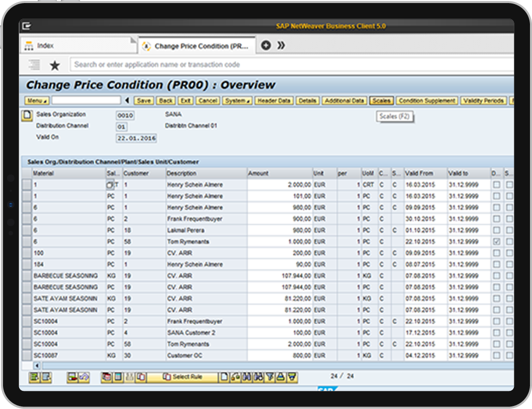This screenshot has height=409, width=532.
Task: Click the greyed-out icon in the bottom toolbar
Action: pyautogui.click(x=129, y=377)
